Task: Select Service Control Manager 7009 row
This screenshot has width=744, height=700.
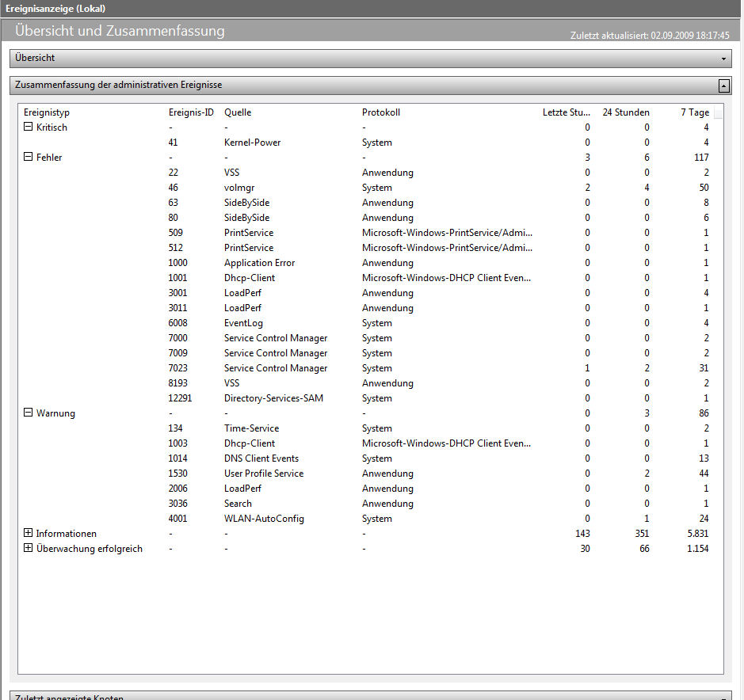Action: (x=370, y=353)
